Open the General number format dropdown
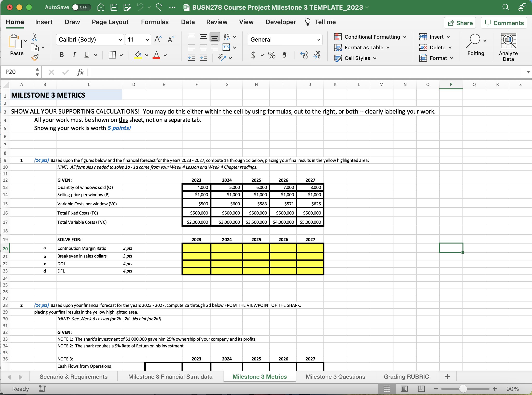 coord(318,39)
